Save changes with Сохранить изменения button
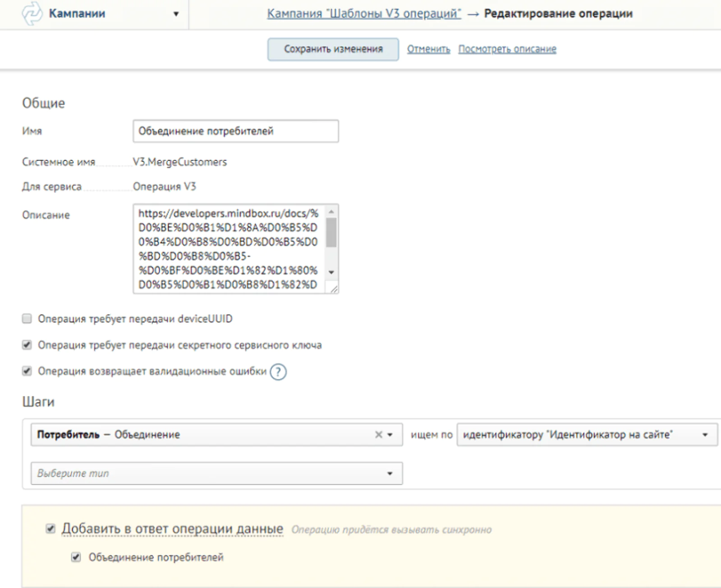Screen dimensions: 721x588 [333, 49]
